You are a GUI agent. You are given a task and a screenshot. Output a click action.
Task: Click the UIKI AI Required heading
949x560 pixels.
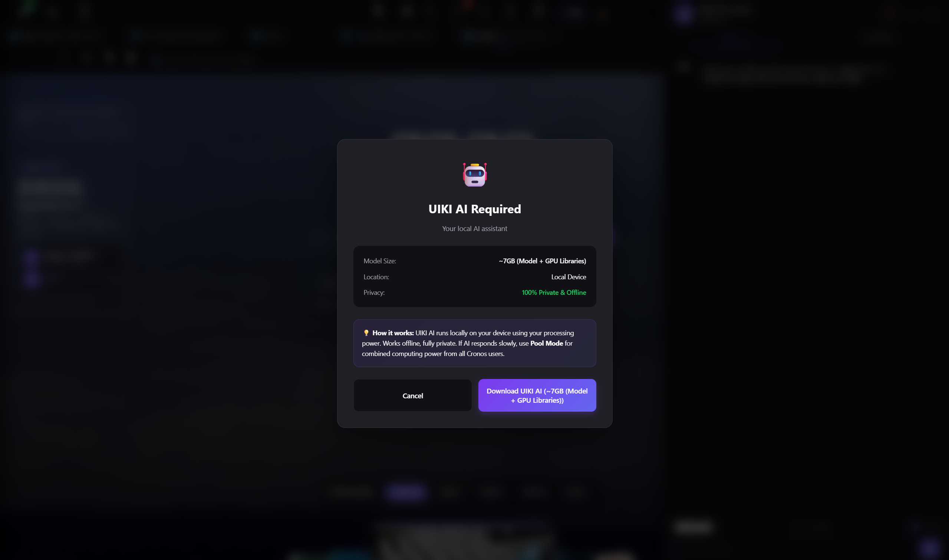click(475, 209)
